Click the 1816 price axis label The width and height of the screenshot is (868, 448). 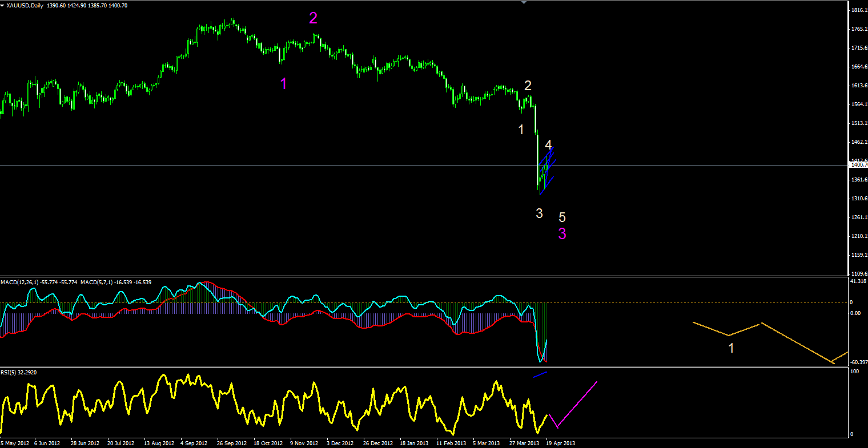[x=858, y=10]
